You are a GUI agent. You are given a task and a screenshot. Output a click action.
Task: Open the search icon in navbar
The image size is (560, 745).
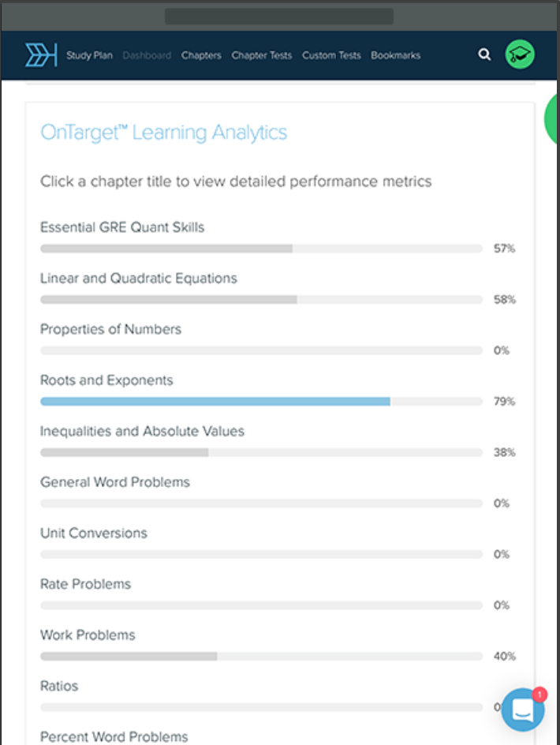pos(483,55)
